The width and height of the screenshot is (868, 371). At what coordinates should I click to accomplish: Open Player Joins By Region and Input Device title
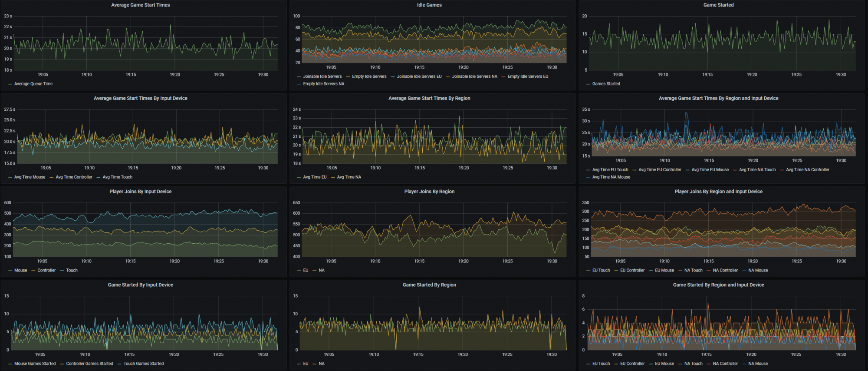[719, 192]
